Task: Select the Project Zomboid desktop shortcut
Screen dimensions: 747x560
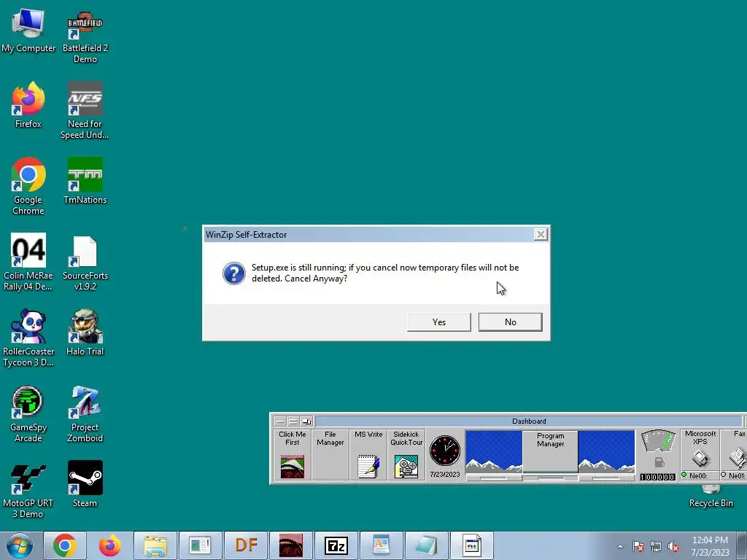Action: tap(85, 414)
